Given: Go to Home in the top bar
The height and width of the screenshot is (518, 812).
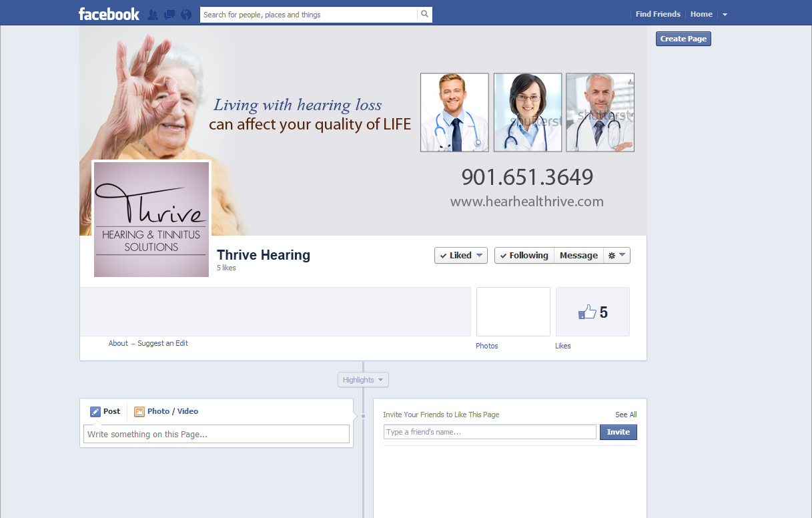Looking at the screenshot, I should pyautogui.click(x=701, y=14).
